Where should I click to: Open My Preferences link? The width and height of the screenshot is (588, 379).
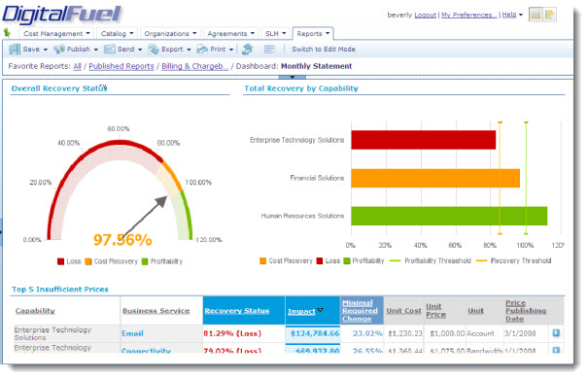coord(468,15)
